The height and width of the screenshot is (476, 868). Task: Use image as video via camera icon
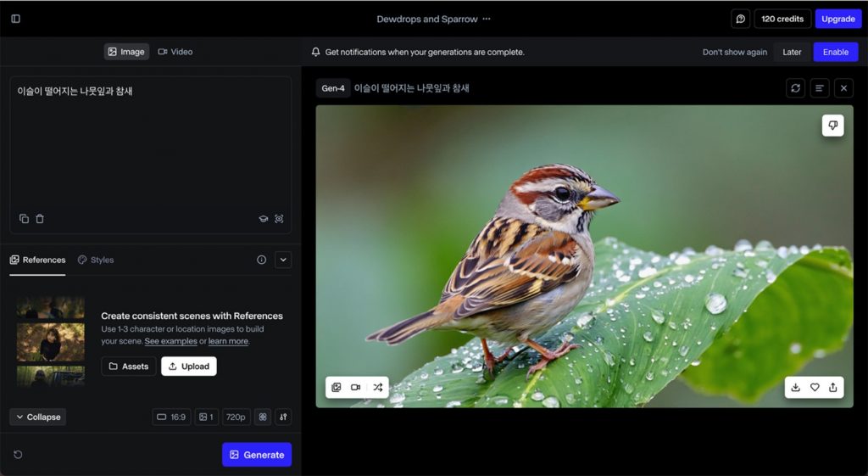coord(356,387)
